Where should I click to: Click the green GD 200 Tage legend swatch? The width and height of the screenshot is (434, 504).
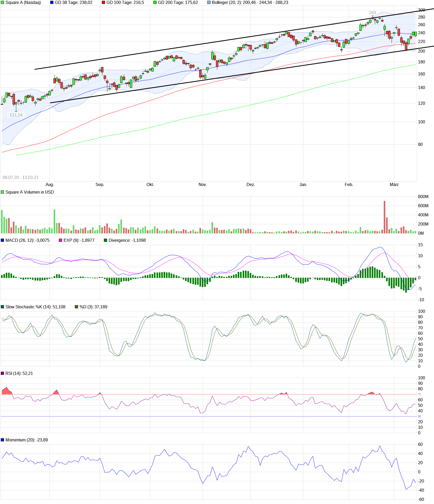[x=155, y=3]
